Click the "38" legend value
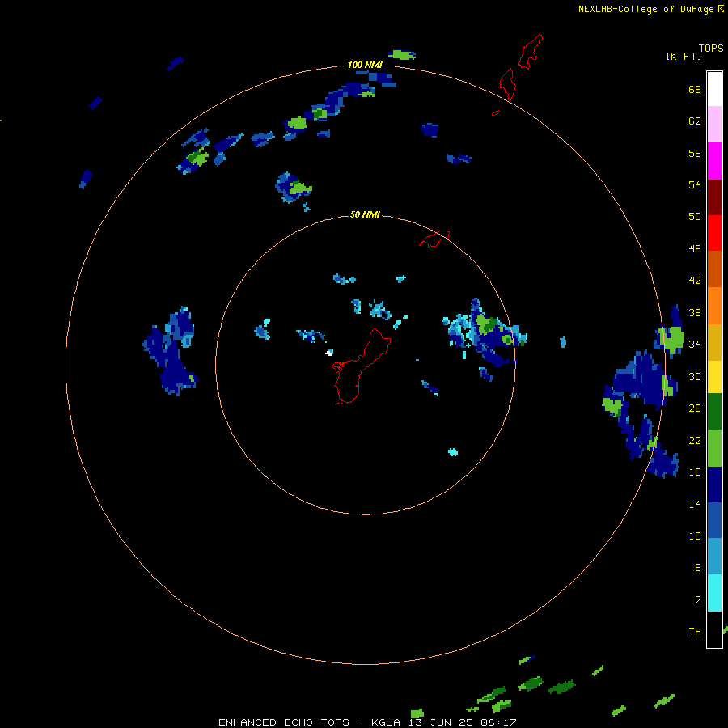 tap(695, 312)
